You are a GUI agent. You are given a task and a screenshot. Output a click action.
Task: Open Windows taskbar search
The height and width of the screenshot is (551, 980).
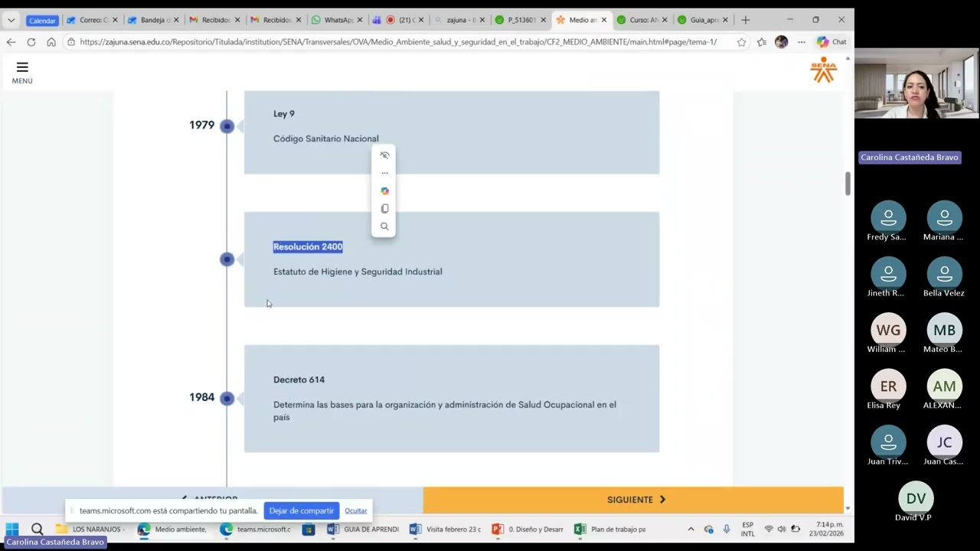point(37,529)
